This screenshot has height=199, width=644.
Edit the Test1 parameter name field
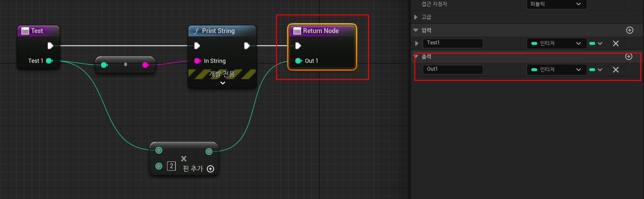[x=453, y=43]
